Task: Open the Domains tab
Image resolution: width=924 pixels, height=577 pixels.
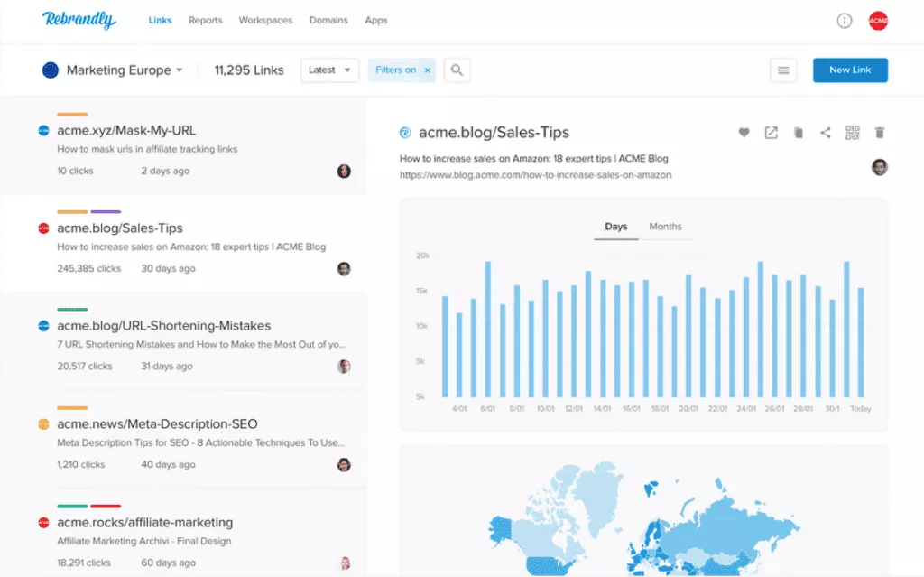Action: (328, 21)
